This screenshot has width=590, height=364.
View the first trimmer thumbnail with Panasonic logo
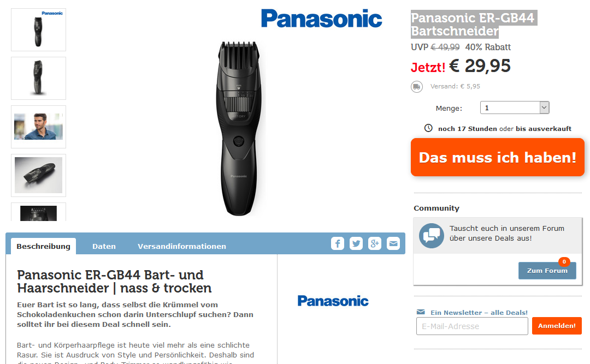(x=38, y=29)
